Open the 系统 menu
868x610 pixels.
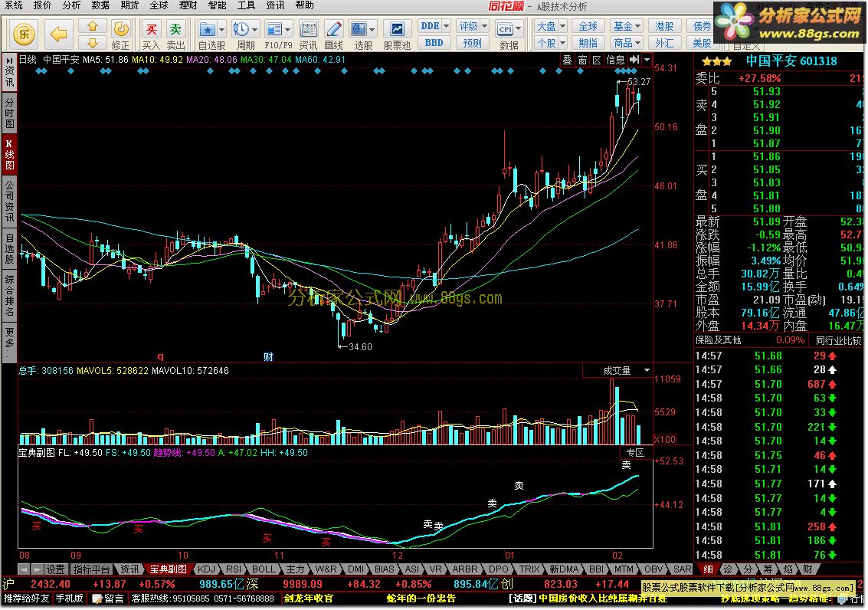click(13, 5)
